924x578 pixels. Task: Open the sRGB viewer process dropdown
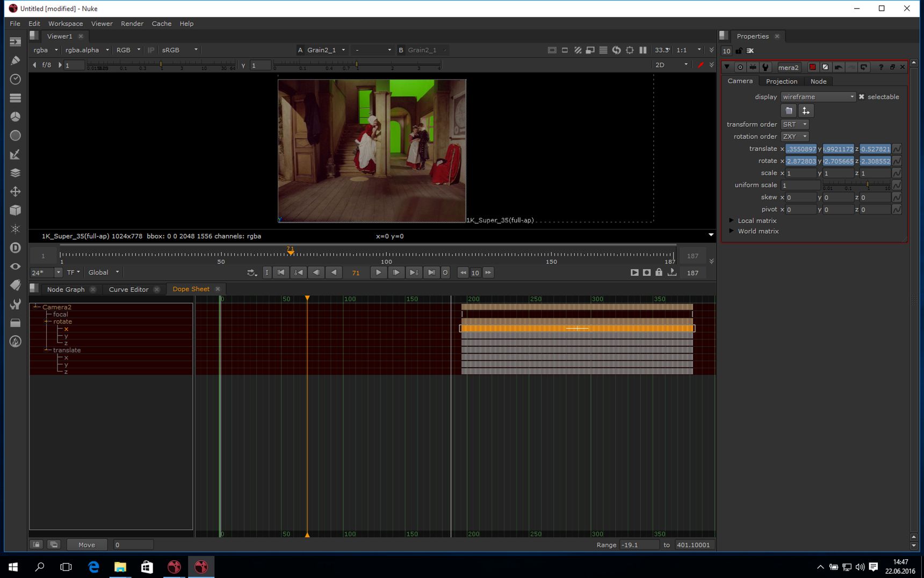click(x=179, y=50)
